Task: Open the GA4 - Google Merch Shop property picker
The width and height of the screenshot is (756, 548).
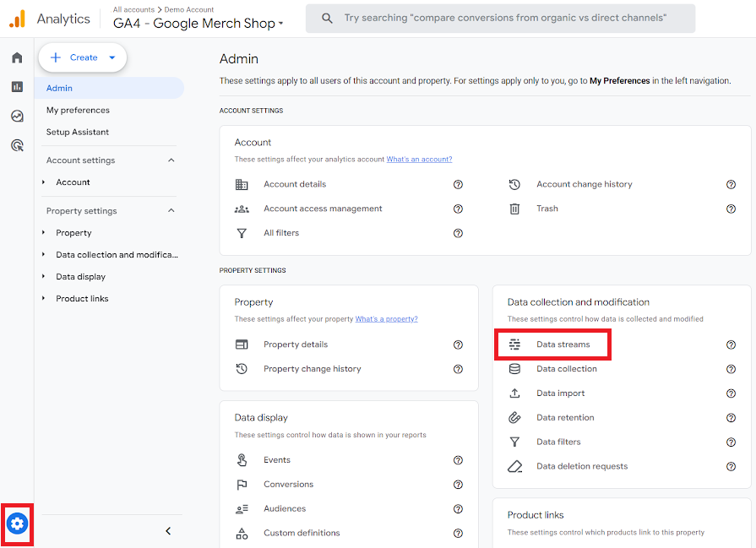Action: tap(199, 23)
